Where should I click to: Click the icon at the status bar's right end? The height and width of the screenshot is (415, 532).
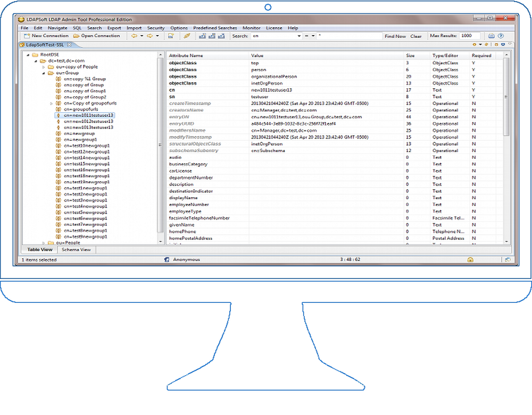coord(508,260)
